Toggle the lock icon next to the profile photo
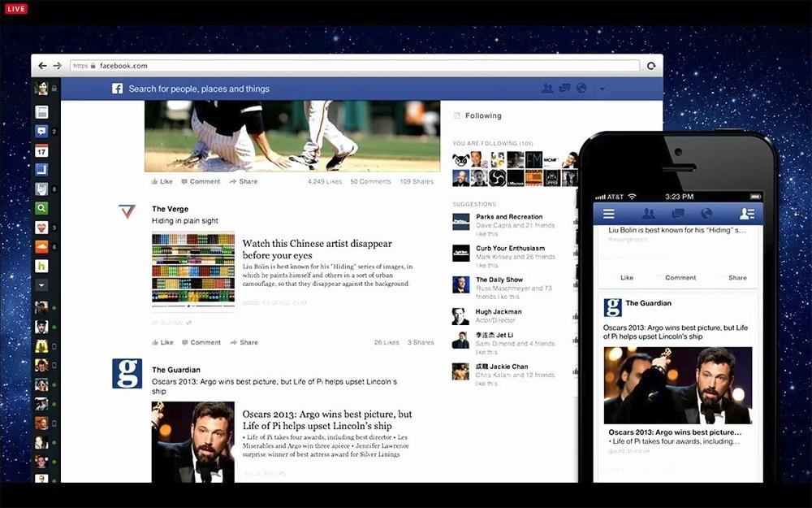Image resolution: width=812 pixels, height=508 pixels. (x=54, y=88)
